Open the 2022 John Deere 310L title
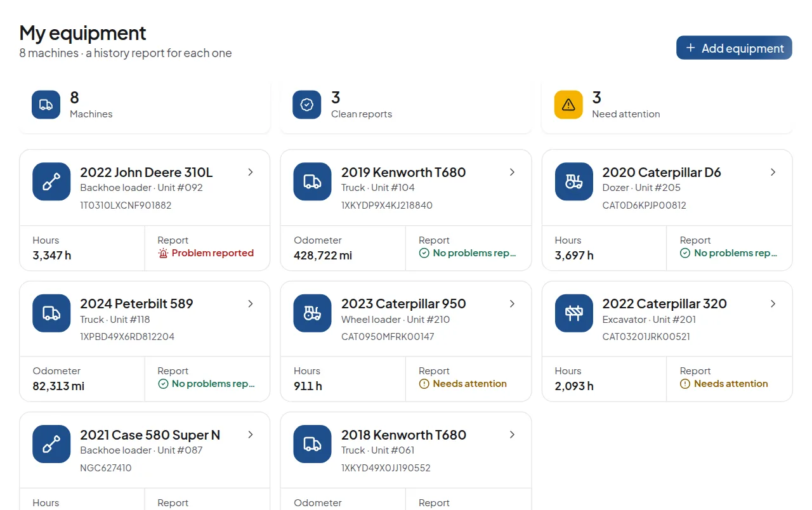Image resolution: width=812 pixels, height=510 pixels. coord(147,172)
